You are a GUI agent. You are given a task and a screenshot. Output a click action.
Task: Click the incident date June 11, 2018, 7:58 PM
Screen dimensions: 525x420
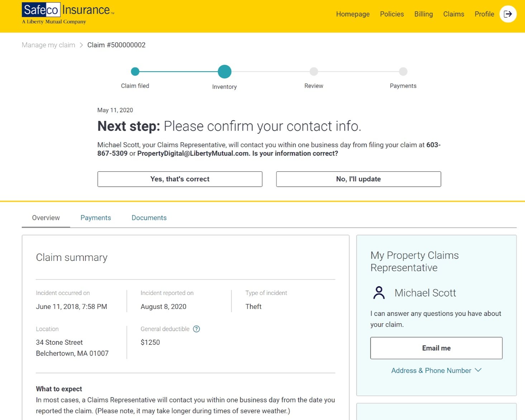click(x=71, y=306)
